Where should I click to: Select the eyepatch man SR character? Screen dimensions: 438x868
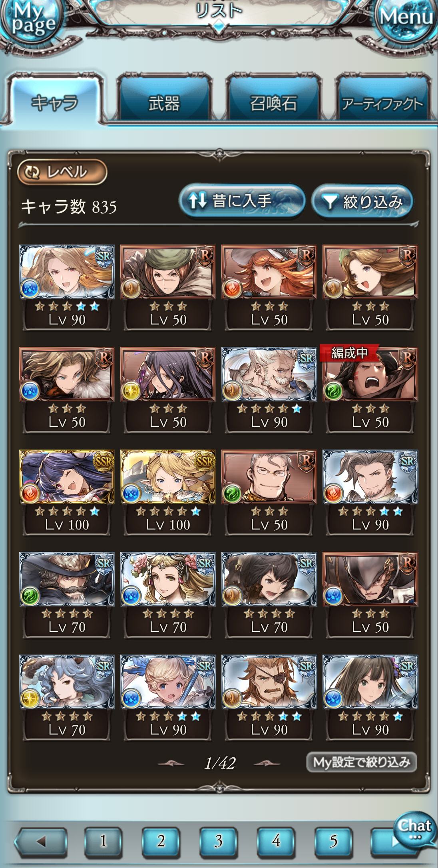coord(269,697)
